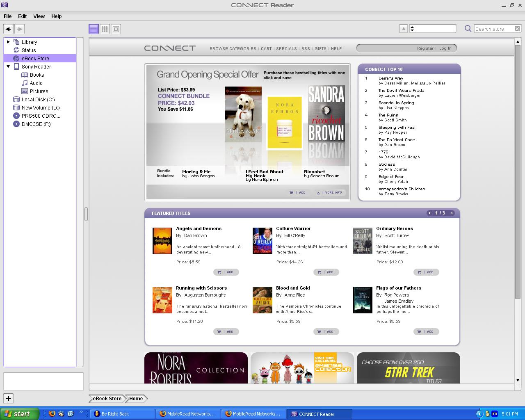Click the CONNECT store logo
The height and width of the screenshot is (420, 525).
point(170,48)
